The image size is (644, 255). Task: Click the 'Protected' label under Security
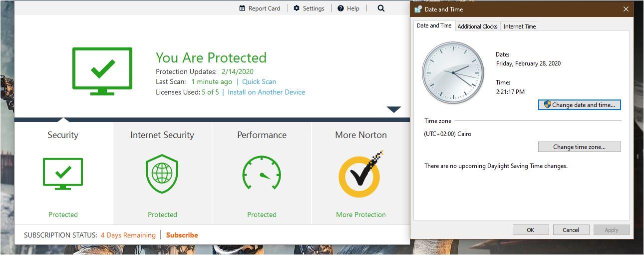coord(63,214)
